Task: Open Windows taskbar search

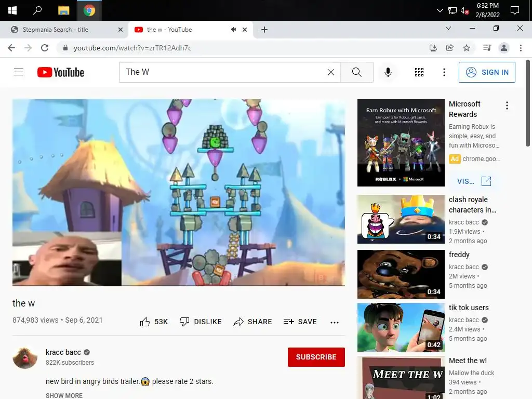Action: 37,10
